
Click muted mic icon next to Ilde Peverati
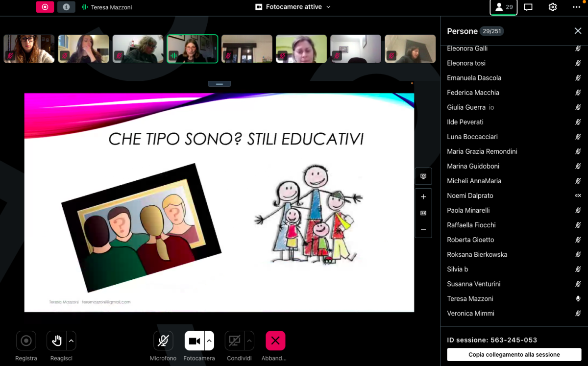[578, 122]
